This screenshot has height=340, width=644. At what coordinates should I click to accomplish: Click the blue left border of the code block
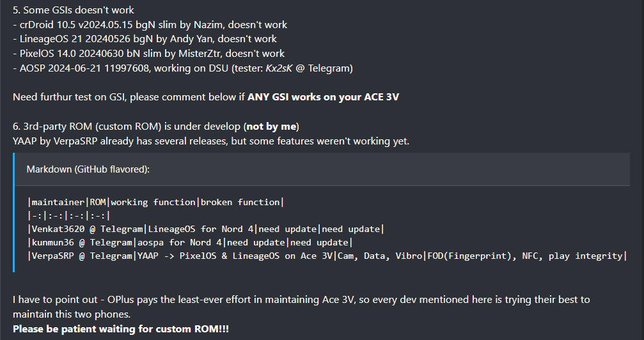(14, 213)
